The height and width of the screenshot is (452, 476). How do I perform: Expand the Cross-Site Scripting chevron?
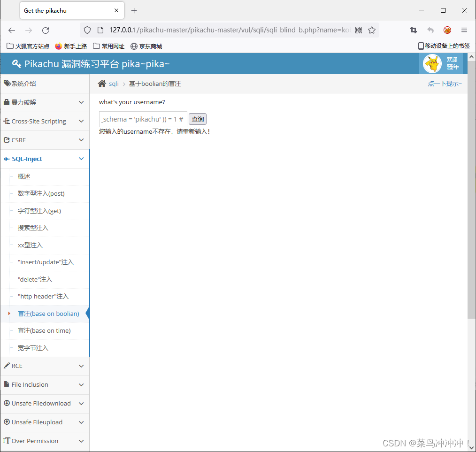[x=81, y=121]
